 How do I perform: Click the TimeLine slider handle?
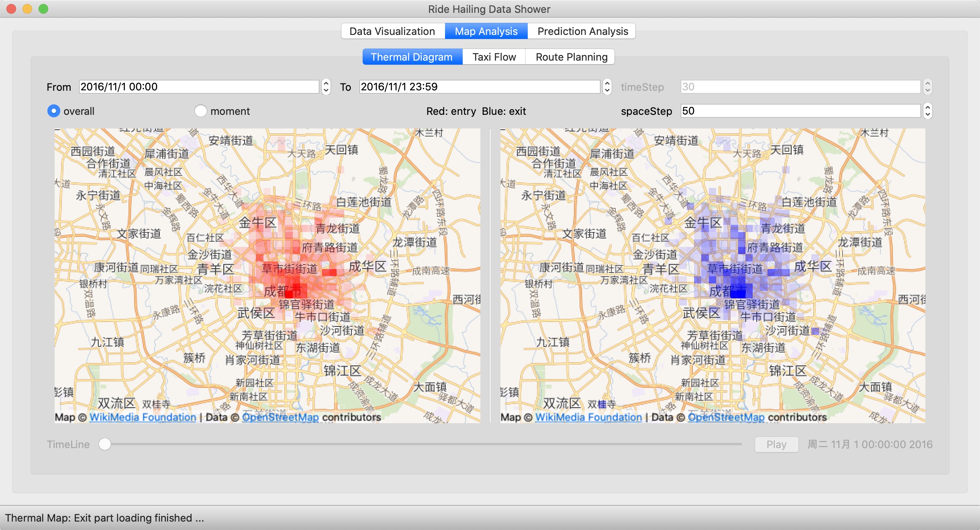click(x=105, y=444)
